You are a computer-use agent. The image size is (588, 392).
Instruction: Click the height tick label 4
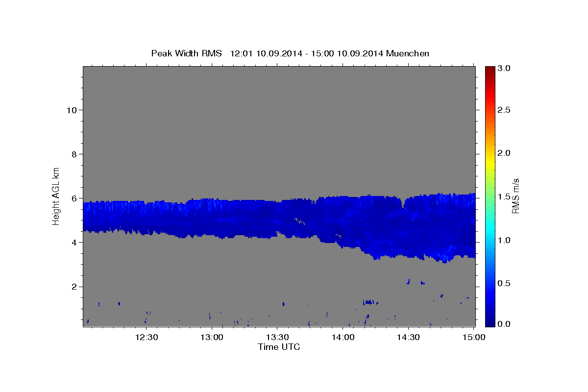point(73,242)
